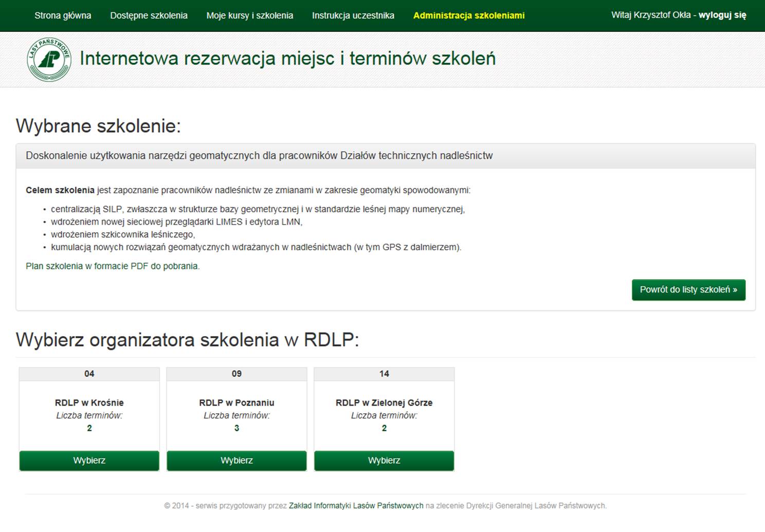Image resolution: width=765 pixels, height=532 pixels.
Task: Click the Lasy Państwowe logo
Action: click(x=49, y=60)
